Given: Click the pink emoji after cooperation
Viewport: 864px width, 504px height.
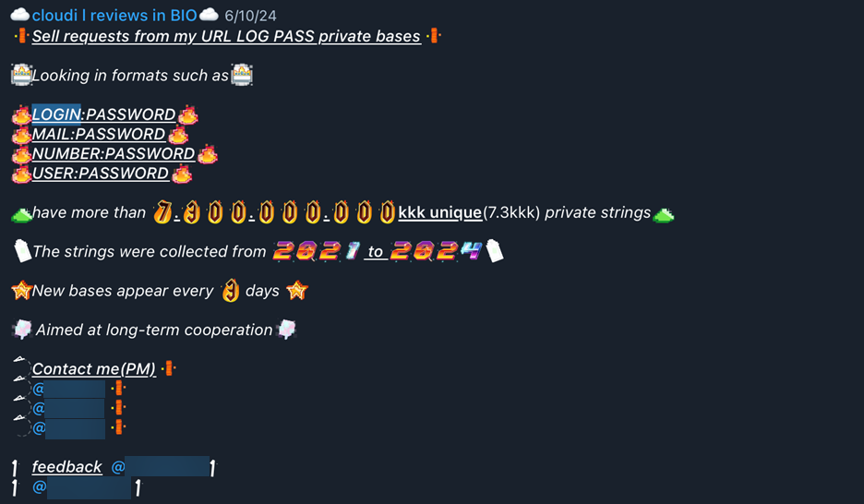Looking at the screenshot, I should pos(287,330).
